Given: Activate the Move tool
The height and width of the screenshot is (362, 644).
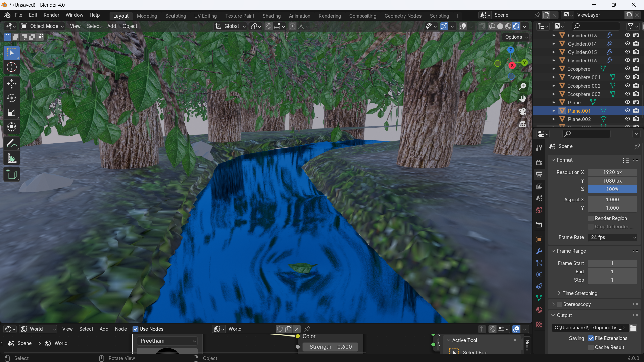Looking at the screenshot, I should tap(12, 84).
